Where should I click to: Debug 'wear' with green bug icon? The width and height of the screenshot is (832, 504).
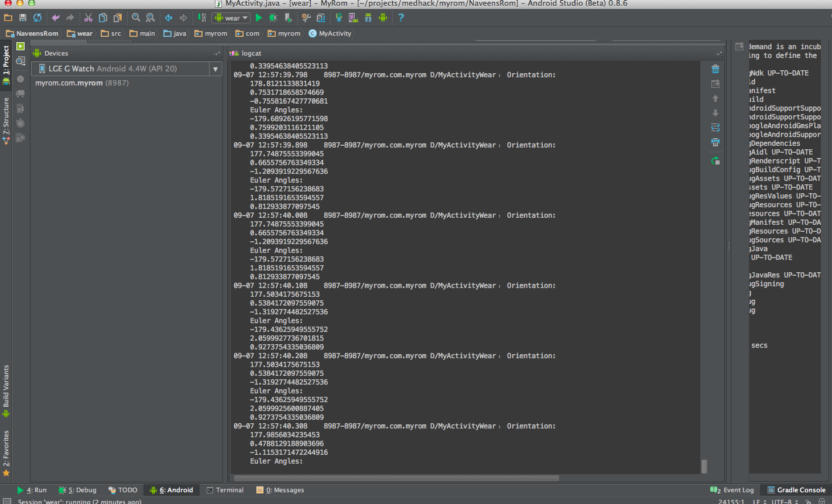coord(273,18)
